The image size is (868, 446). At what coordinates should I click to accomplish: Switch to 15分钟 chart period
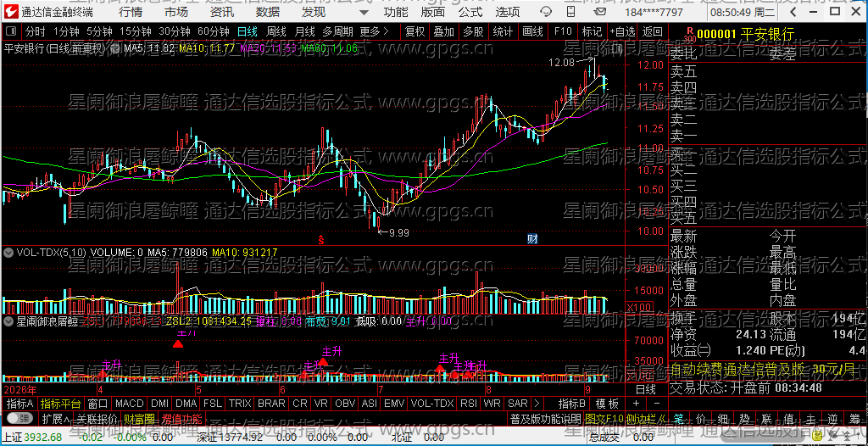[136, 31]
